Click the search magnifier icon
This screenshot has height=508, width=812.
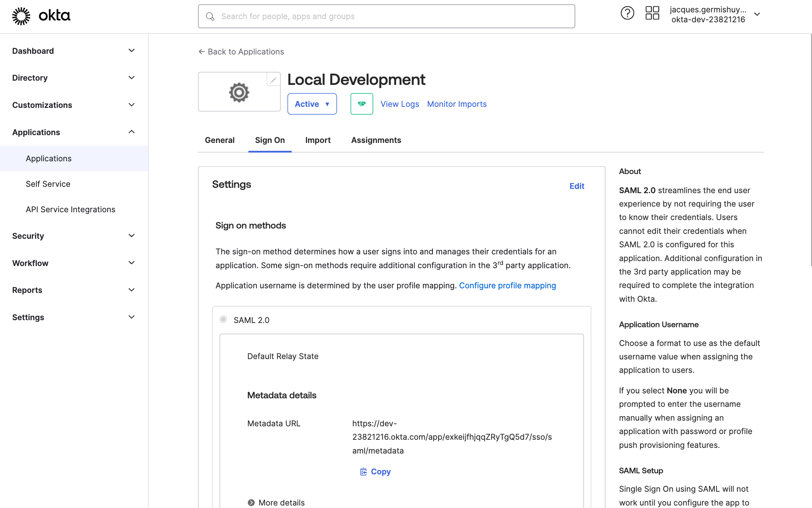point(210,17)
